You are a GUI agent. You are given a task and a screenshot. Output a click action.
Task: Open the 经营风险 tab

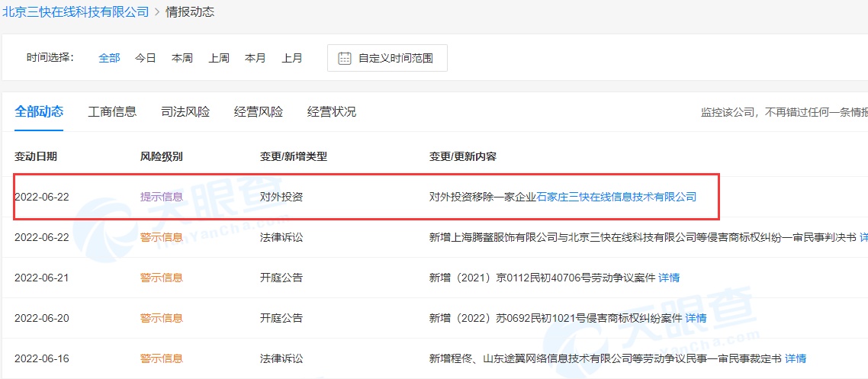[259, 112]
